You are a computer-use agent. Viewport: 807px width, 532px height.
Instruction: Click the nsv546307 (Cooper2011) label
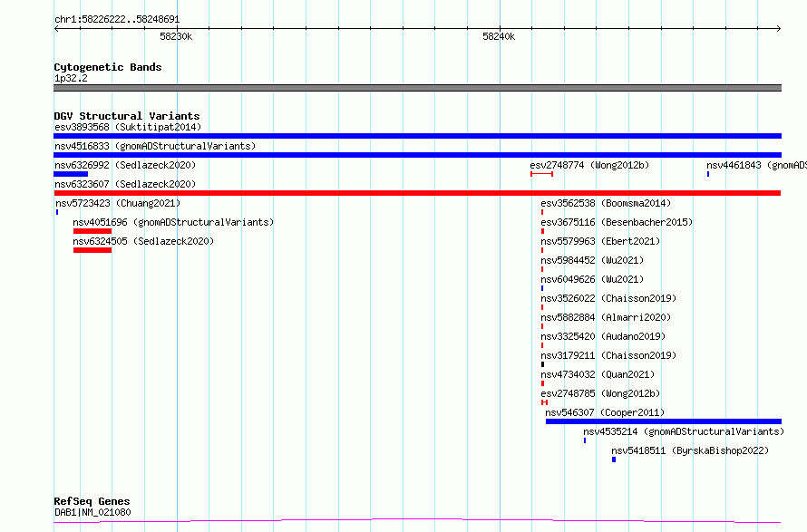pos(605,412)
